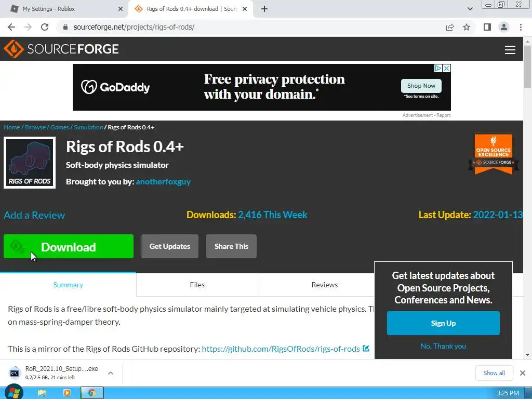Screen dimensions: 532x399
Task: Close the GoDaddy ad with X icon
Action: pos(447,68)
